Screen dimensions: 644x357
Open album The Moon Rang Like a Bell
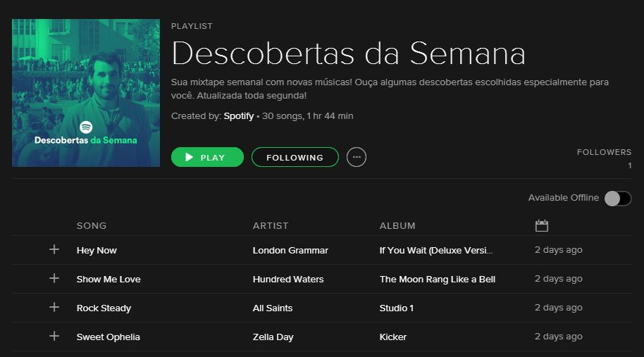click(438, 279)
